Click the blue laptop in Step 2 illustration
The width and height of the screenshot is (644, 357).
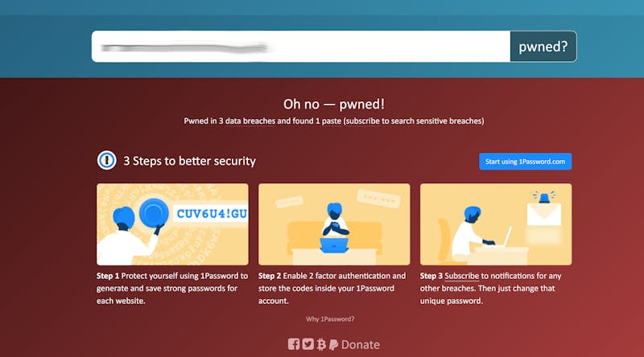point(334,245)
